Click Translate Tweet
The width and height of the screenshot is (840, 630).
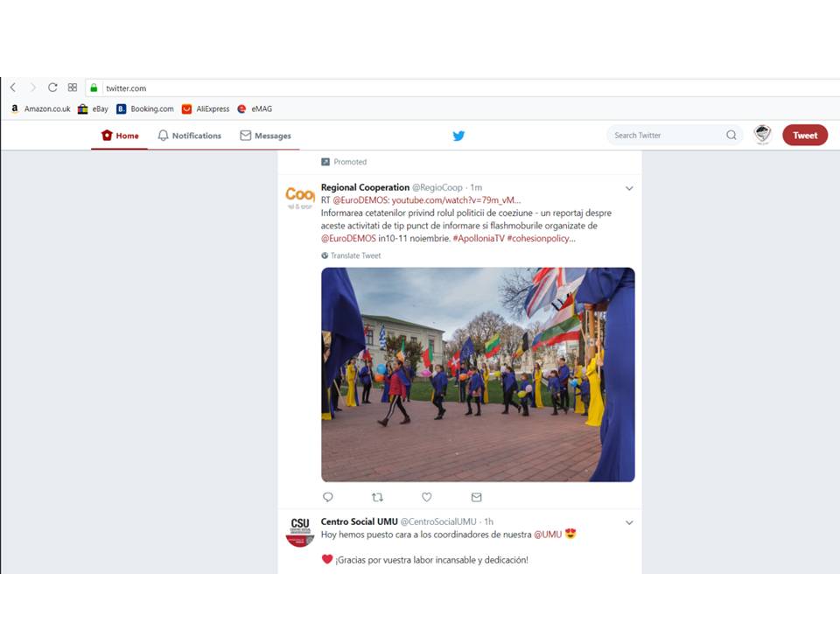pos(356,256)
